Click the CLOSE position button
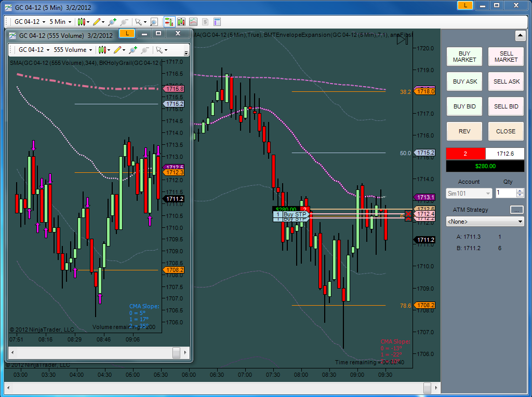The height and width of the screenshot is (397, 532). [506, 131]
